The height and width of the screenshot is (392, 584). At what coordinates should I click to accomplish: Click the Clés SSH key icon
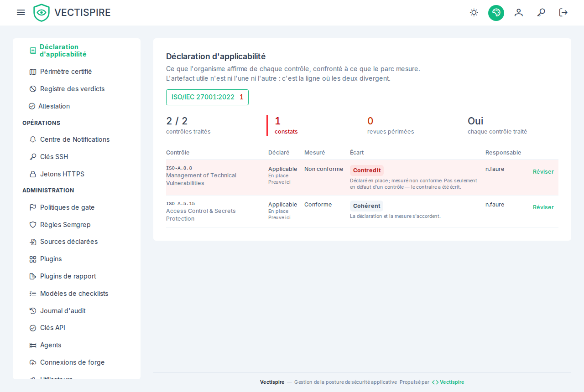(33, 157)
